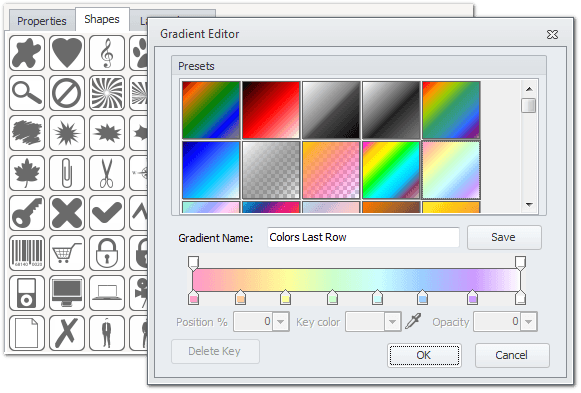Select the heart shape
Image resolution: width=581 pixels, height=393 pixels.
point(67,53)
